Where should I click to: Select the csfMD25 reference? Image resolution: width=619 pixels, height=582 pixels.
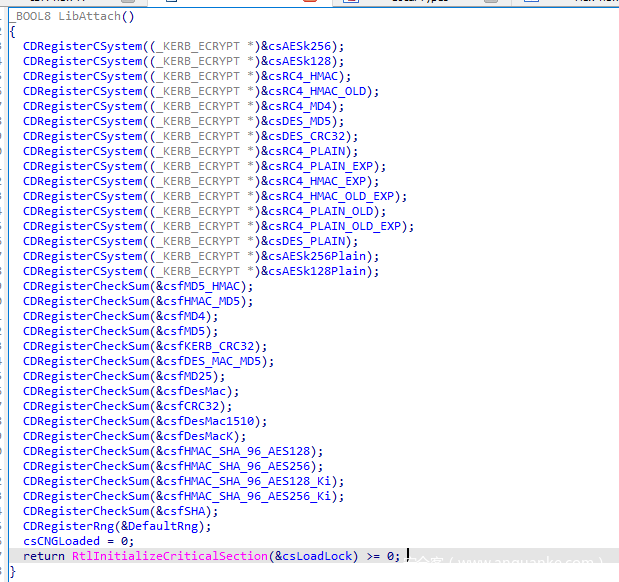188,376
